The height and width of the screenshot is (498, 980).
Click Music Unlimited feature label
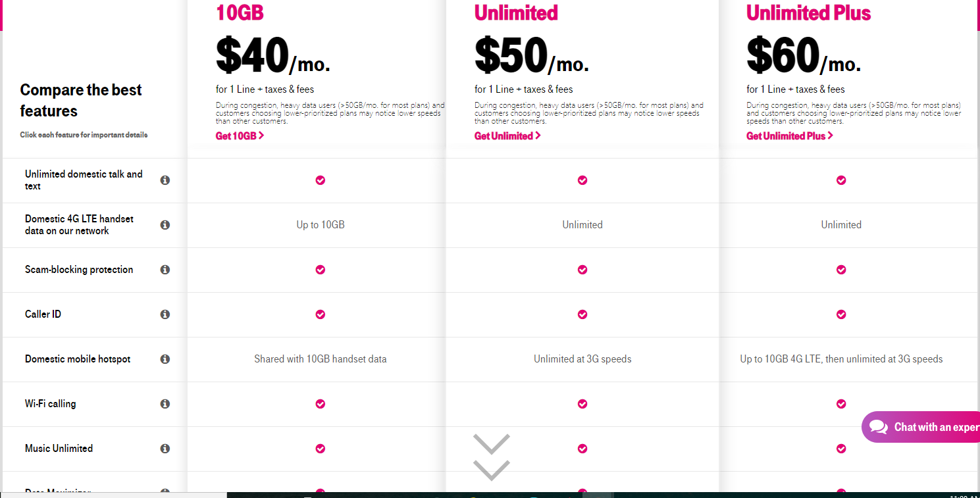pyautogui.click(x=59, y=448)
